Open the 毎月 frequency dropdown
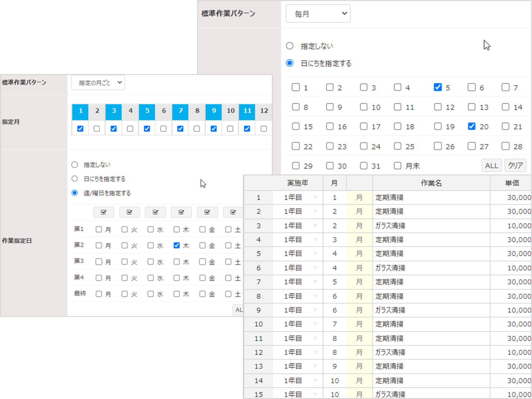 click(x=318, y=13)
